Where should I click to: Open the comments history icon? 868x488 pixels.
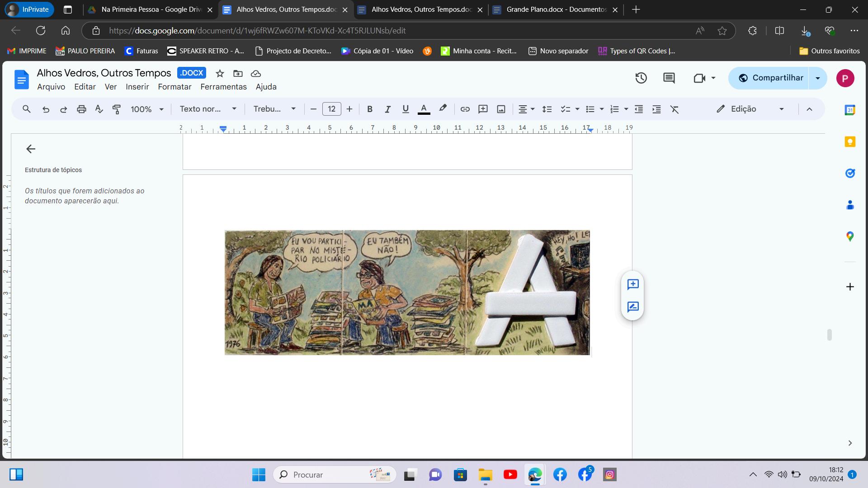[669, 78]
